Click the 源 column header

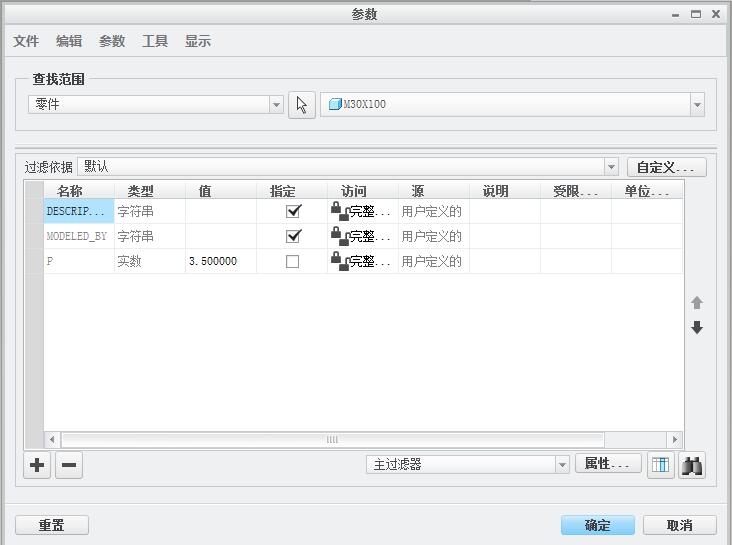pos(434,191)
